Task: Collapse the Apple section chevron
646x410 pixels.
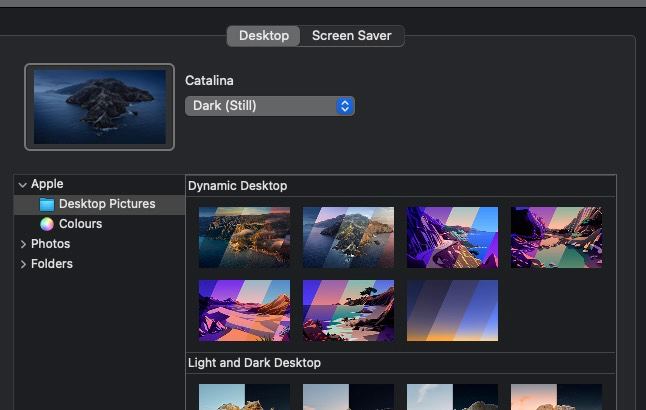Action: (23, 185)
